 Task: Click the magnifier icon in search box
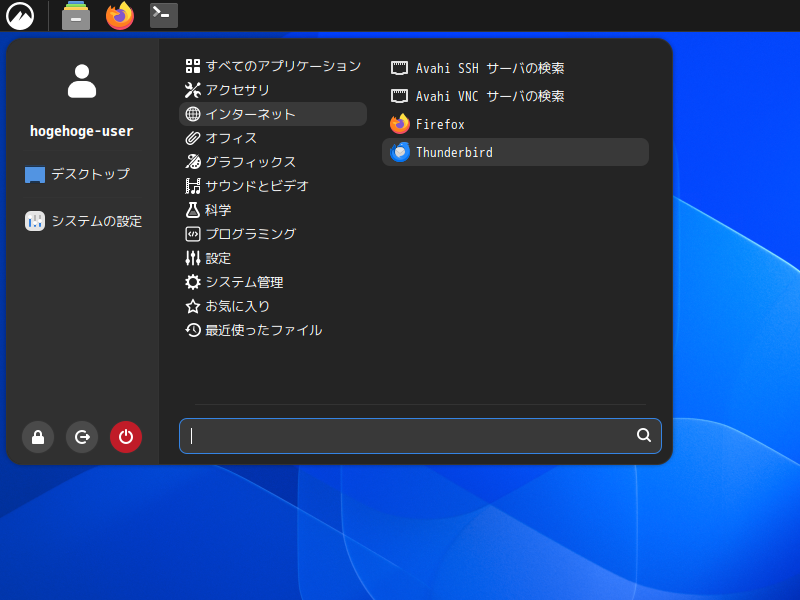(644, 435)
